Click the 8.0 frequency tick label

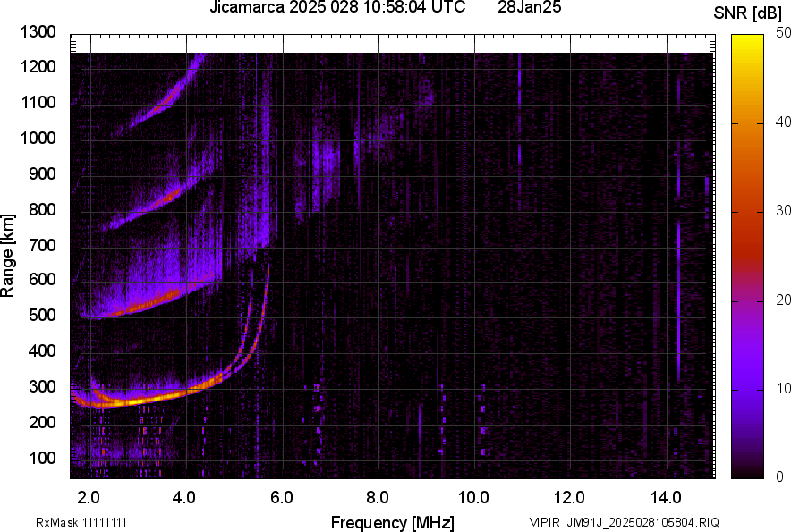pos(378,497)
